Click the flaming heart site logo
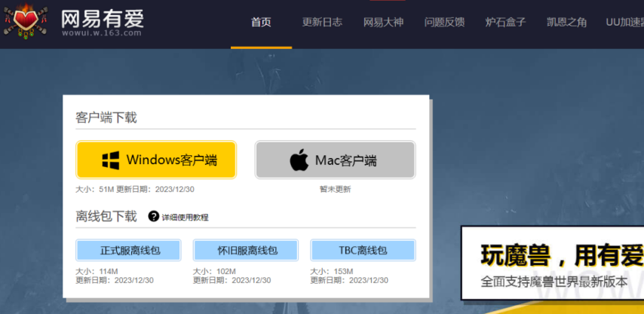 pyautogui.click(x=26, y=21)
